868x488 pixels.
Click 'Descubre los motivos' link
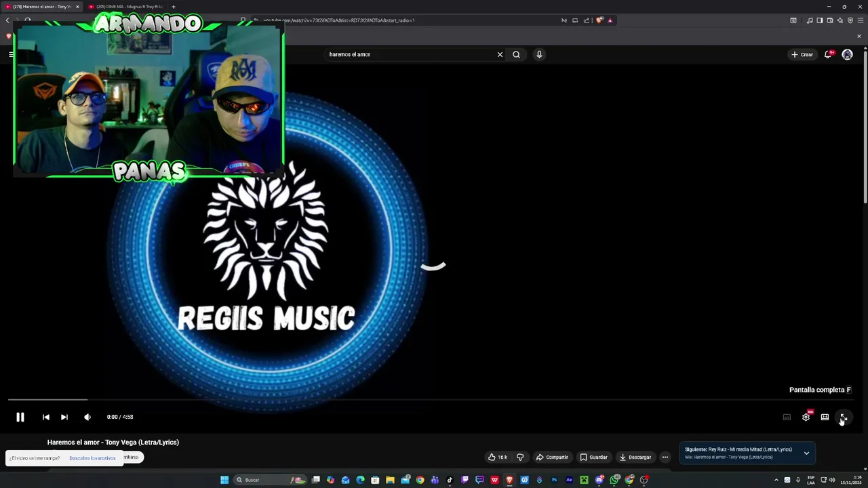pyautogui.click(x=92, y=458)
